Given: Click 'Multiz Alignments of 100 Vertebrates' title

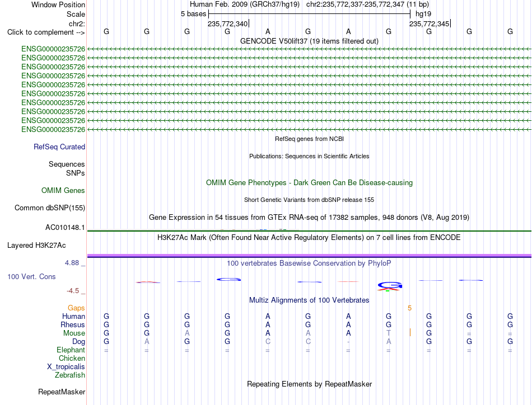Looking at the screenshot, I should click(x=309, y=300).
